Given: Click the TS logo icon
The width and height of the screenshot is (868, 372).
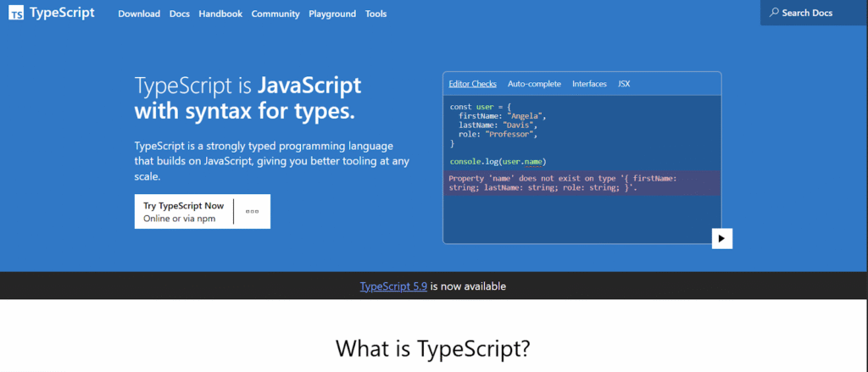Looking at the screenshot, I should point(17,14).
